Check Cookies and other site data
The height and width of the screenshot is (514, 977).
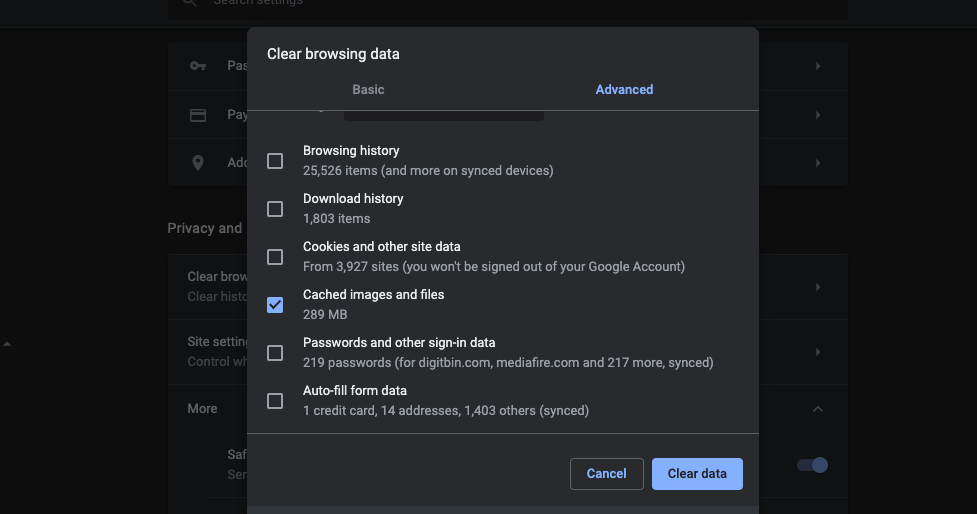point(275,257)
